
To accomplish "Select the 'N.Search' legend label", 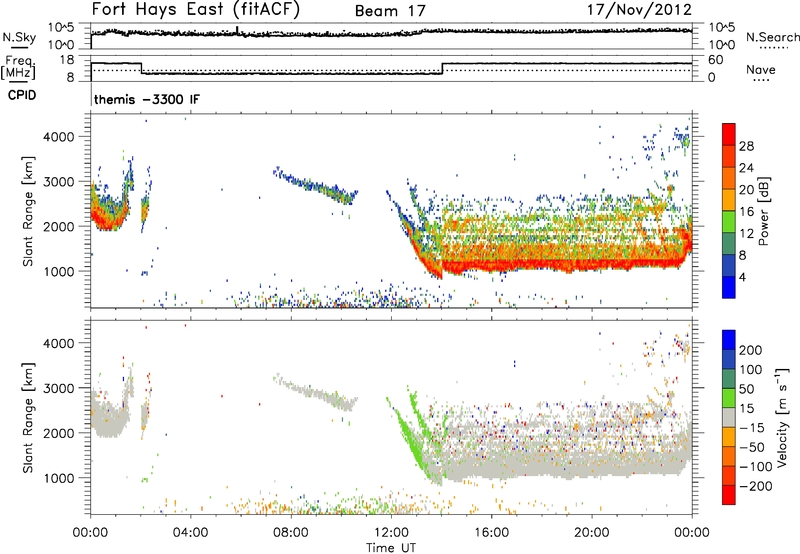I will coord(773,37).
